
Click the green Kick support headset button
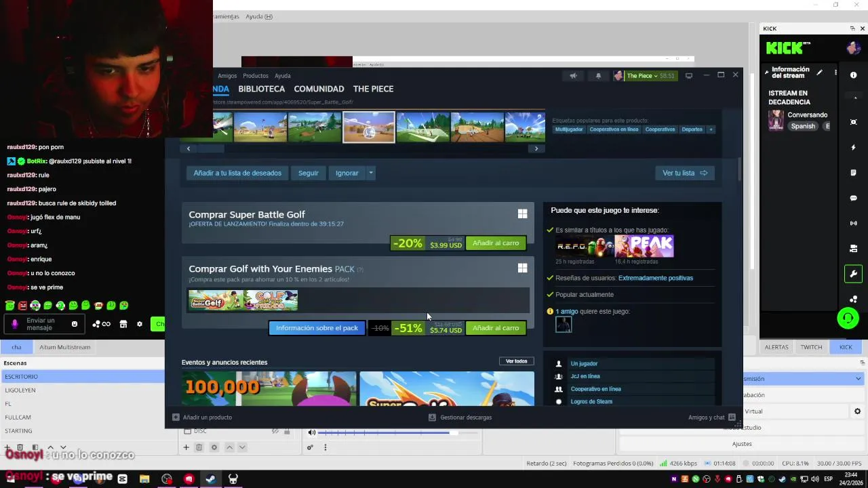[x=848, y=318]
